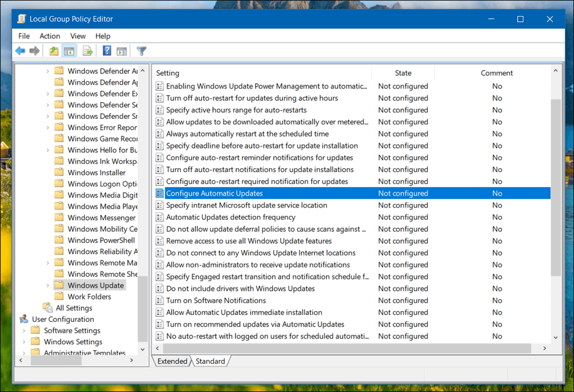Select Specify intranet Microsoft update service location
This screenshot has width=574, height=392.
[x=247, y=205]
